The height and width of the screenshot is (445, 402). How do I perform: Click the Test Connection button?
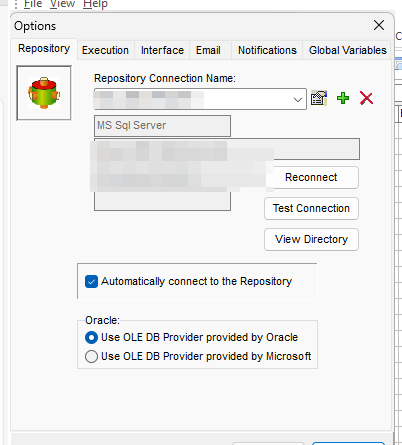click(x=311, y=208)
